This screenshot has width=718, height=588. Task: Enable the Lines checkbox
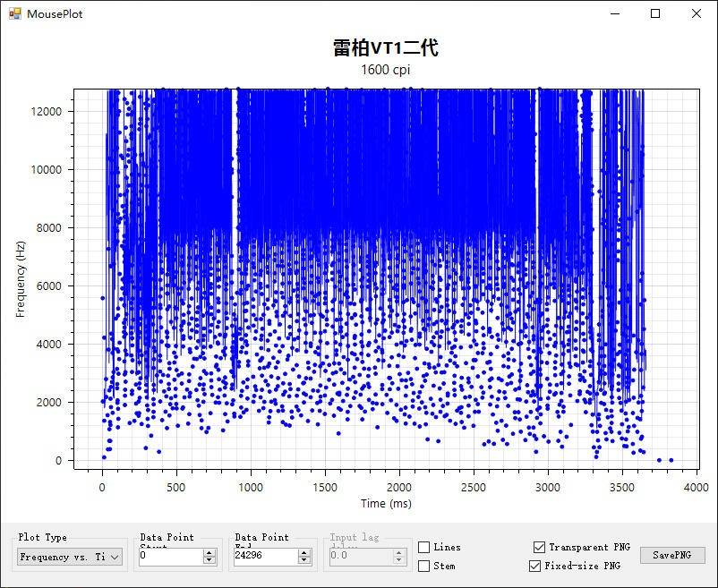pos(424,547)
